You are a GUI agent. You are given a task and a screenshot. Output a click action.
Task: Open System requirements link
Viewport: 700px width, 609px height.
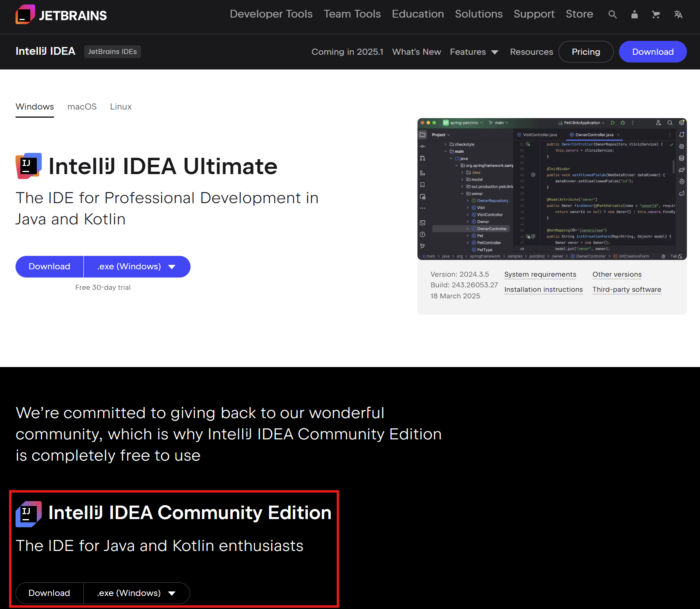[540, 275]
